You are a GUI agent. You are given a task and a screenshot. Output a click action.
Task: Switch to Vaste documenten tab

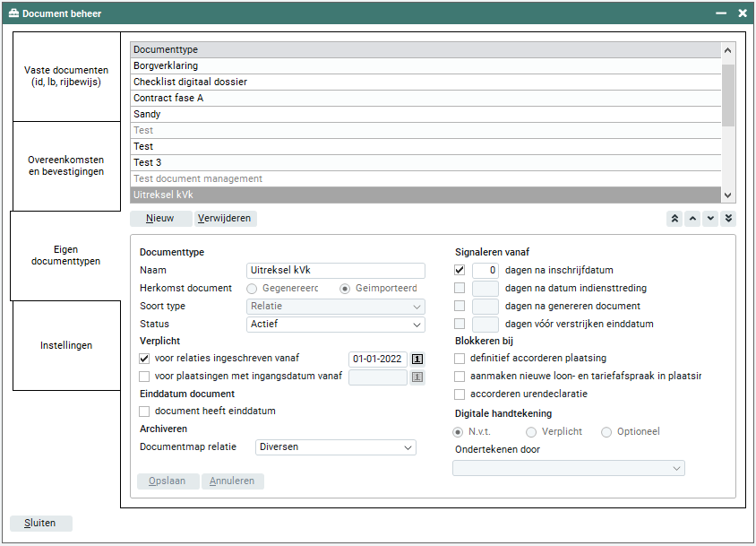coord(66,76)
